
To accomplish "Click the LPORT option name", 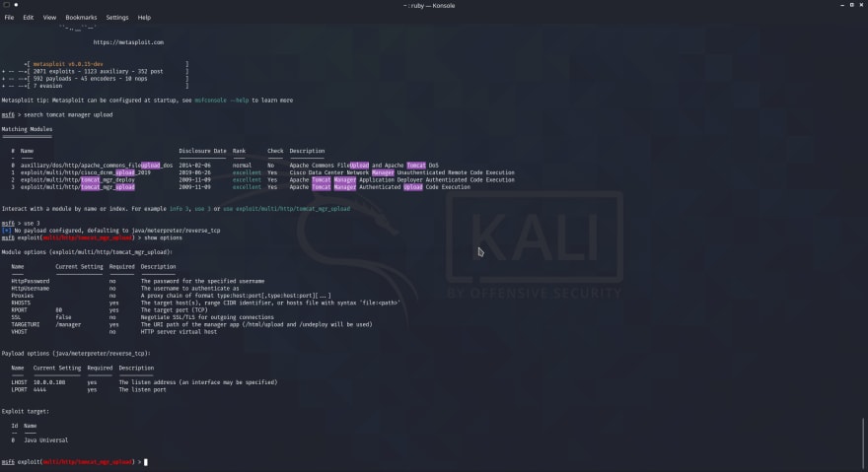I will [19, 389].
